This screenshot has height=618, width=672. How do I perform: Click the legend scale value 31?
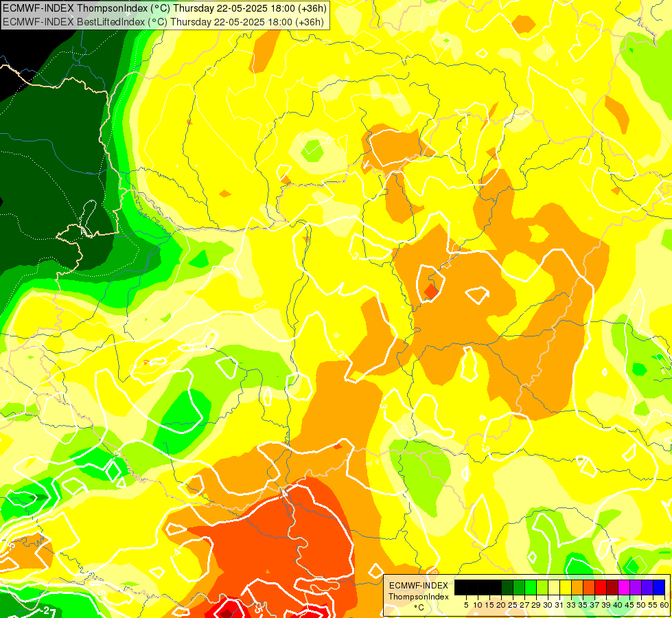coord(559,605)
